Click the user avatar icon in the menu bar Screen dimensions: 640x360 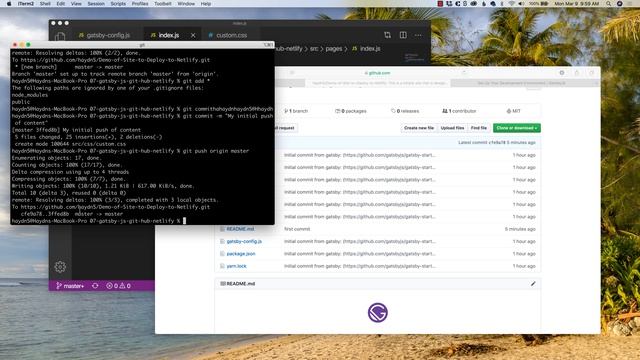tap(620, 4)
